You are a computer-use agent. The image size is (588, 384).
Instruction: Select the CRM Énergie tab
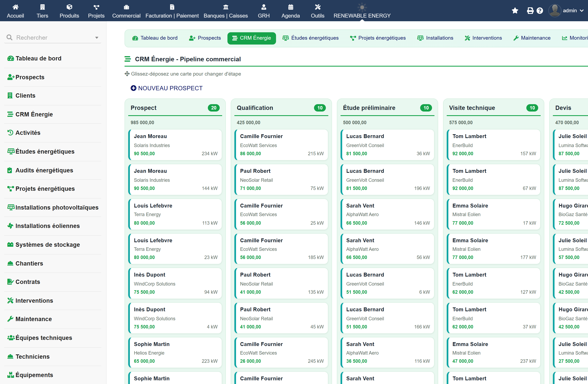click(252, 38)
